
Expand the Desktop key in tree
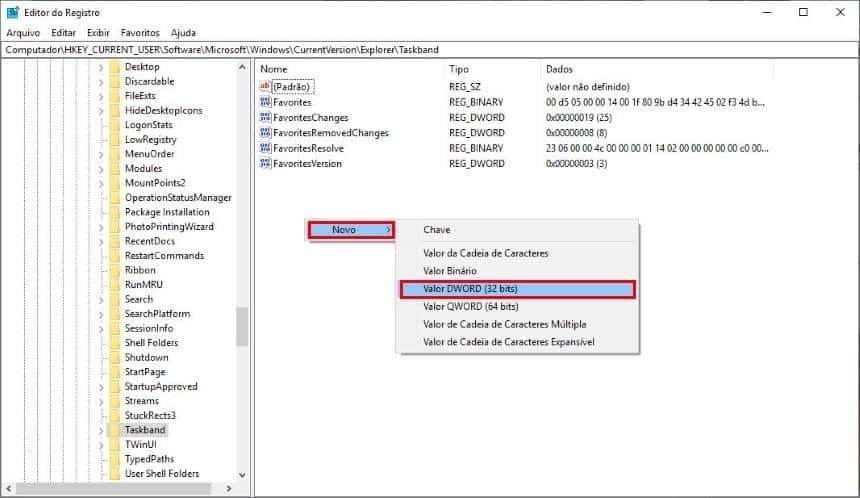pyautogui.click(x=101, y=67)
